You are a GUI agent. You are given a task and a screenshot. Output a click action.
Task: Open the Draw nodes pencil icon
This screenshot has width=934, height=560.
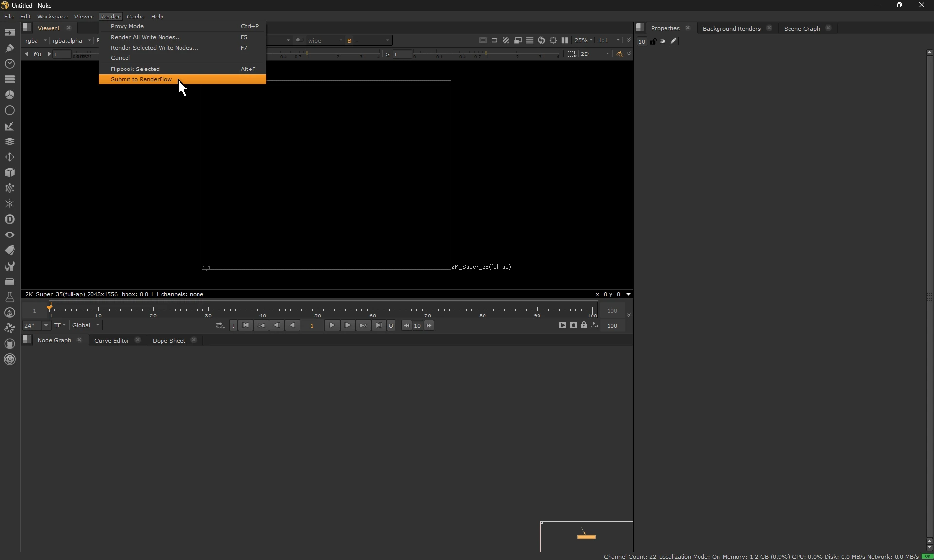(x=10, y=48)
